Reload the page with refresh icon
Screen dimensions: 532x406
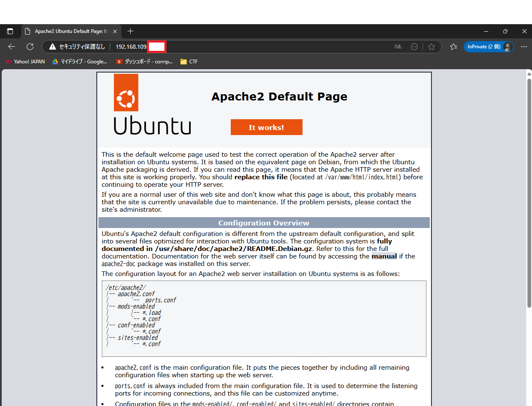click(30, 47)
